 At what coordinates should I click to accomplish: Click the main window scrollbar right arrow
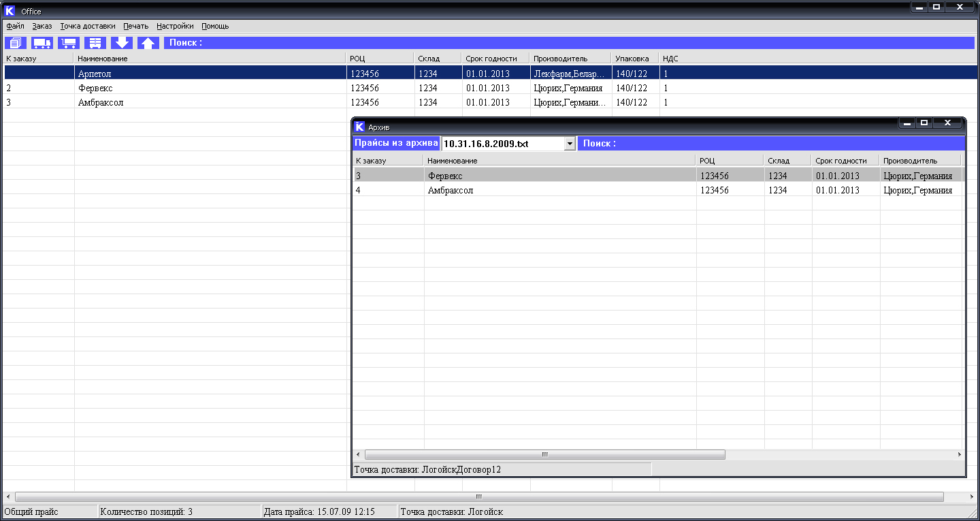click(972, 497)
